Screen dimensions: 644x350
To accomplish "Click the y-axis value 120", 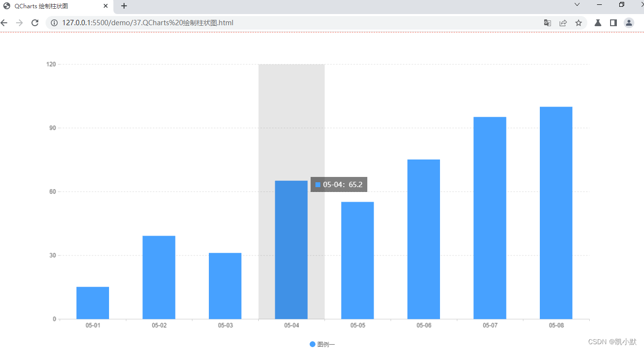I will click(51, 64).
